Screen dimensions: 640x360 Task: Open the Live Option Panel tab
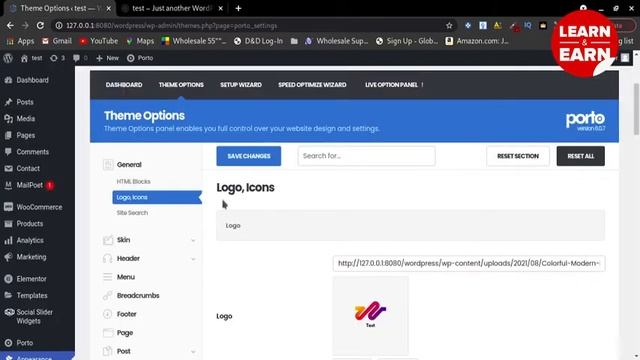click(x=391, y=85)
